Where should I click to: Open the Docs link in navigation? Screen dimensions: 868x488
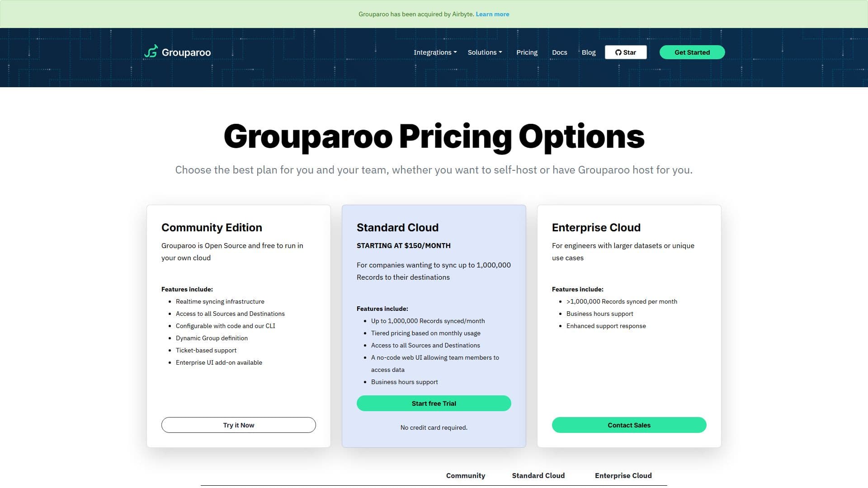pyautogui.click(x=559, y=52)
